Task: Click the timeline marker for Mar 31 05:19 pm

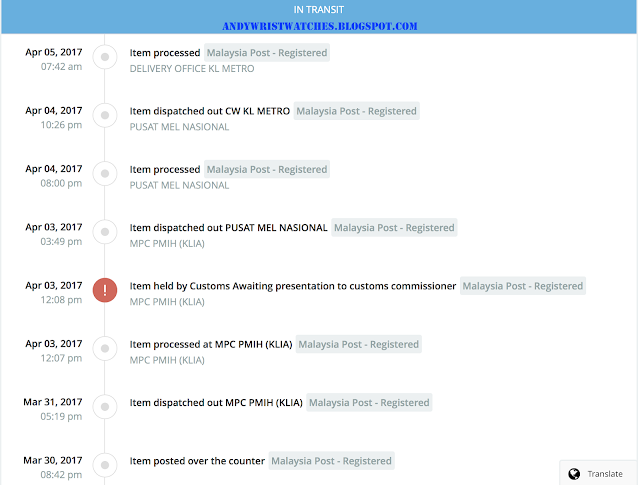Action: pyautogui.click(x=105, y=407)
